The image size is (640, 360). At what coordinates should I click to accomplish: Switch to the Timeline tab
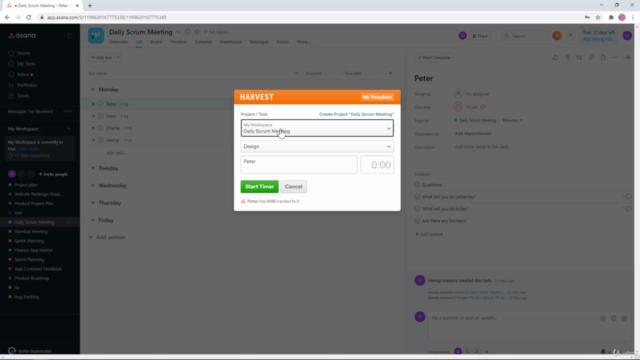coord(178,42)
